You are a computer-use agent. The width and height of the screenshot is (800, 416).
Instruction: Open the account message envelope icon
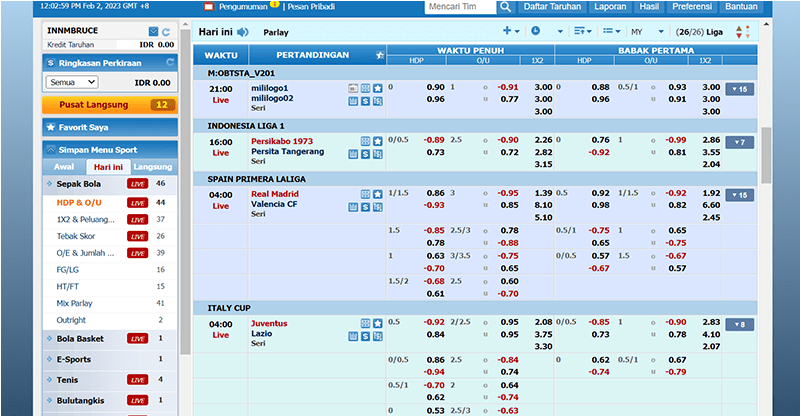click(152, 32)
